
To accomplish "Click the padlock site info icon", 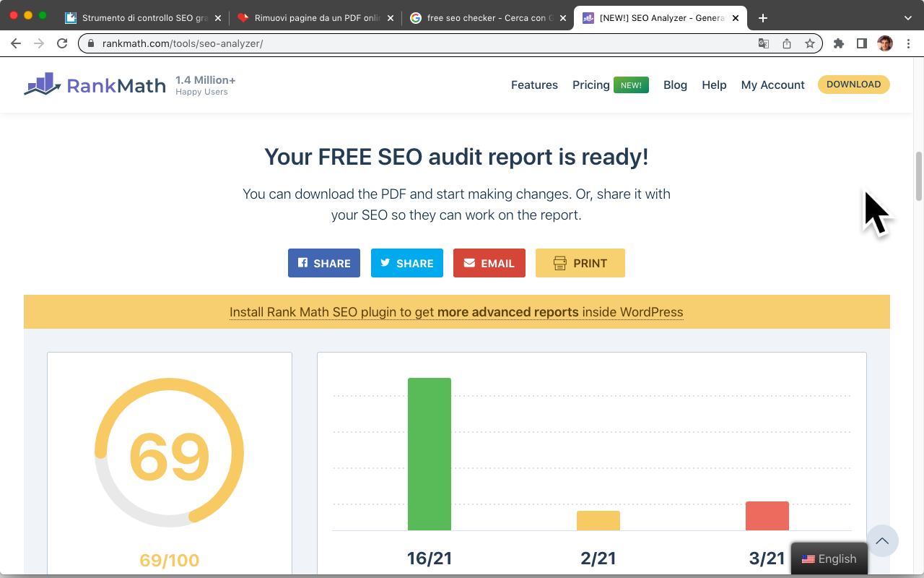I will click(91, 43).
